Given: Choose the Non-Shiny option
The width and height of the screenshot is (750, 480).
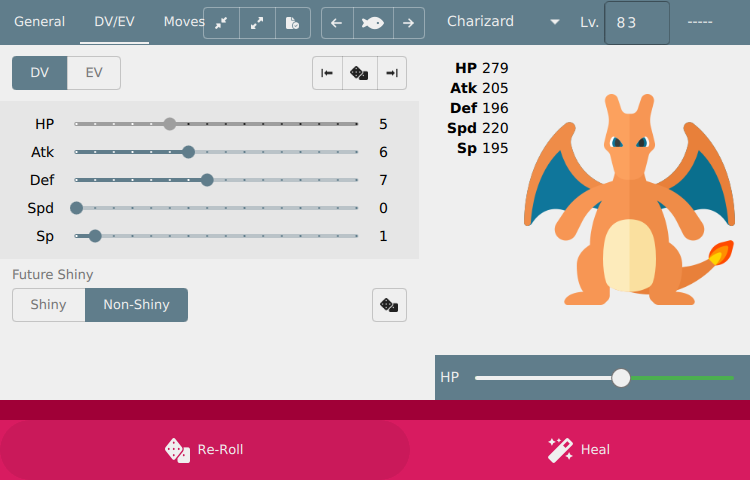Looking at the screenshot, I should point(136,305).
